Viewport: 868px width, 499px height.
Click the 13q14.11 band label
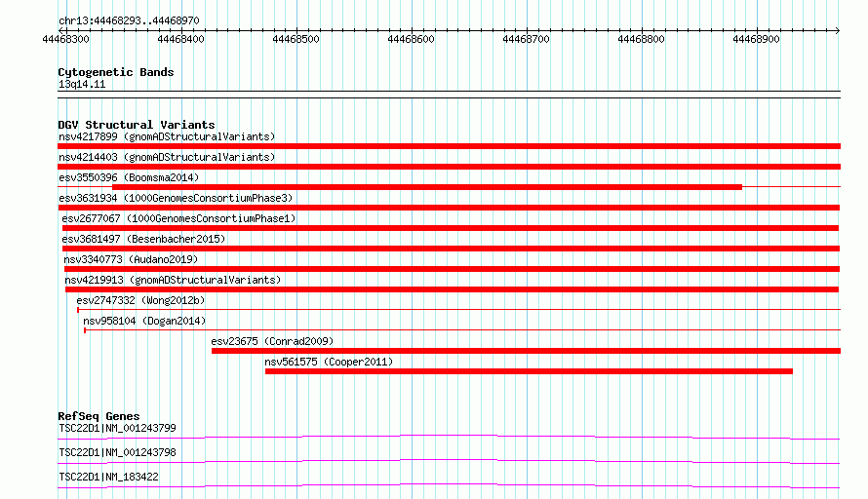coord(82,84)
